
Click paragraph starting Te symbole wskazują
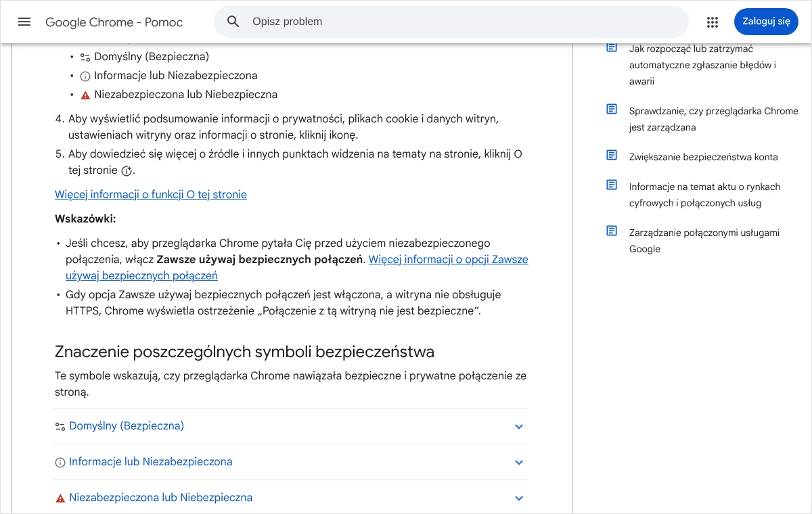click(x=291, y=384)
